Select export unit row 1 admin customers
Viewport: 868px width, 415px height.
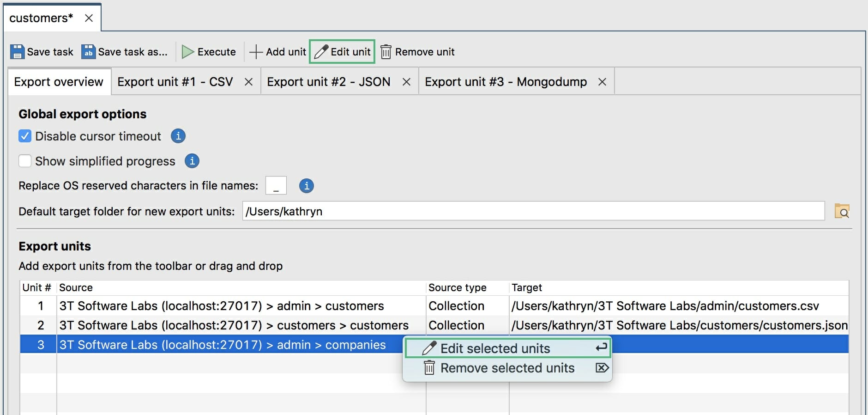tap(222, 306)
